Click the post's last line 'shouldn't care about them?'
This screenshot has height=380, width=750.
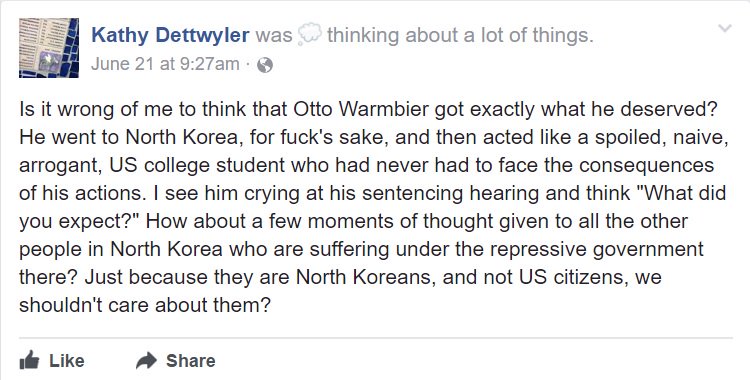[x=145, y=304]
